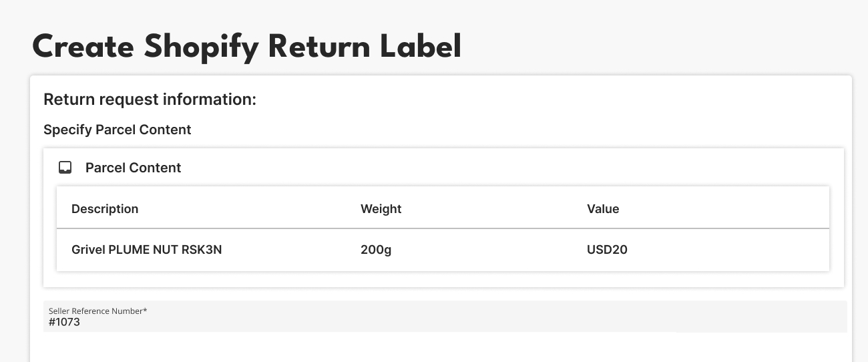Click the word 'Grivel' in the table row
Viewport: 868px width, 362px height.
(x=88, y=250)
